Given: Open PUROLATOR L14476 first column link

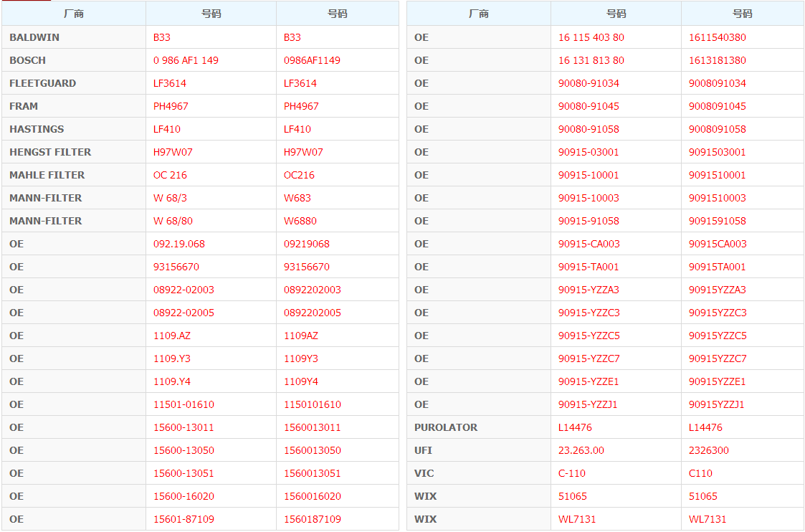Looking at the screenshot, I should 575,427.
